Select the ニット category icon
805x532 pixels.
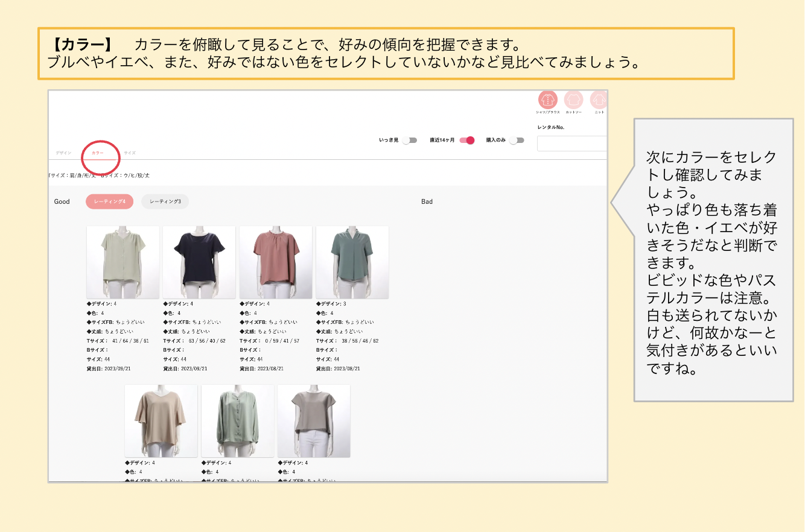coord(599,100)
